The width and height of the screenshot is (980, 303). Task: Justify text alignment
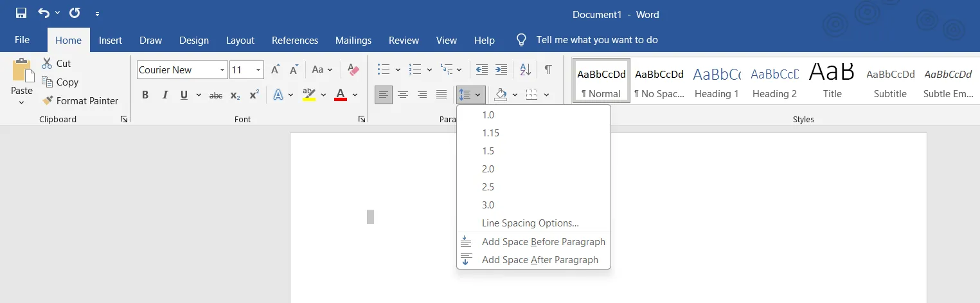[441, 95]
